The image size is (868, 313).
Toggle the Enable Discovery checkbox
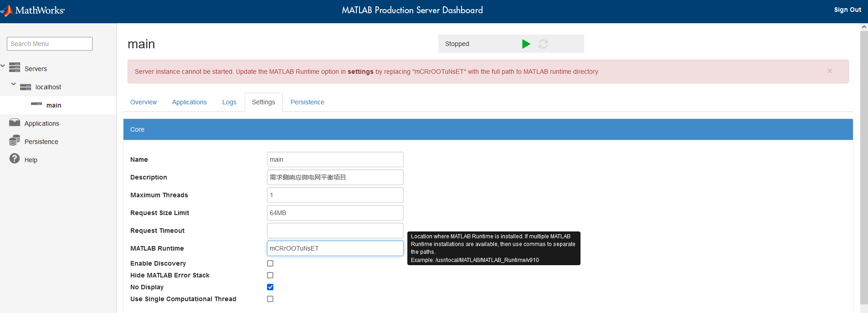click(x=270, y=263)
